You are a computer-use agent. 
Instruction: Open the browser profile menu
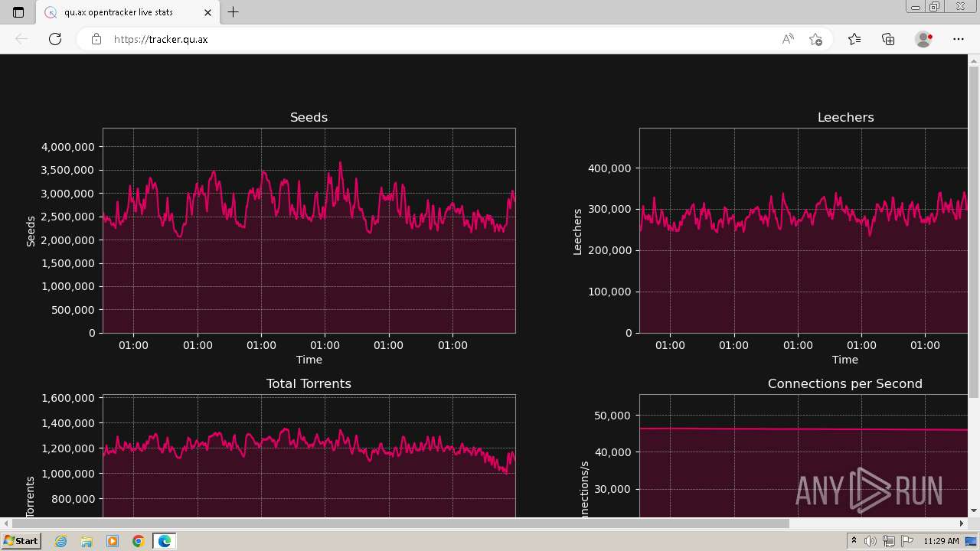point(923,39)
